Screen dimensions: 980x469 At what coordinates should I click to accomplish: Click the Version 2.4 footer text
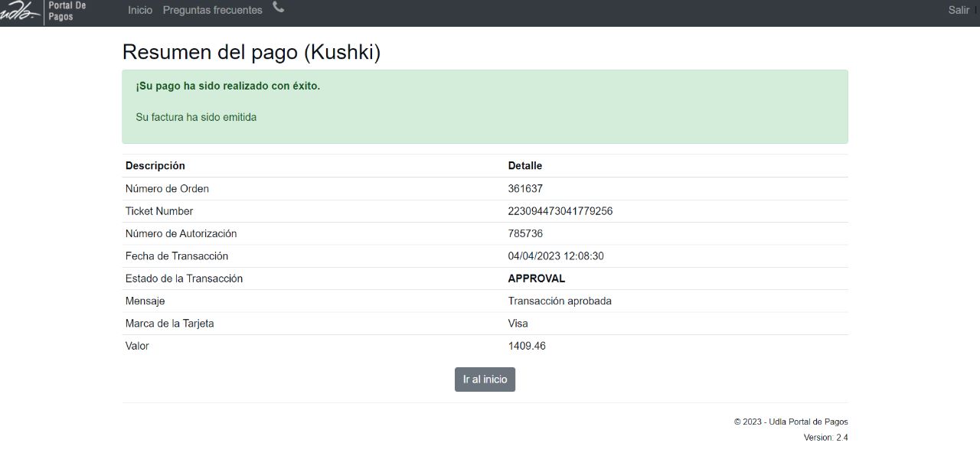point(825,438)
